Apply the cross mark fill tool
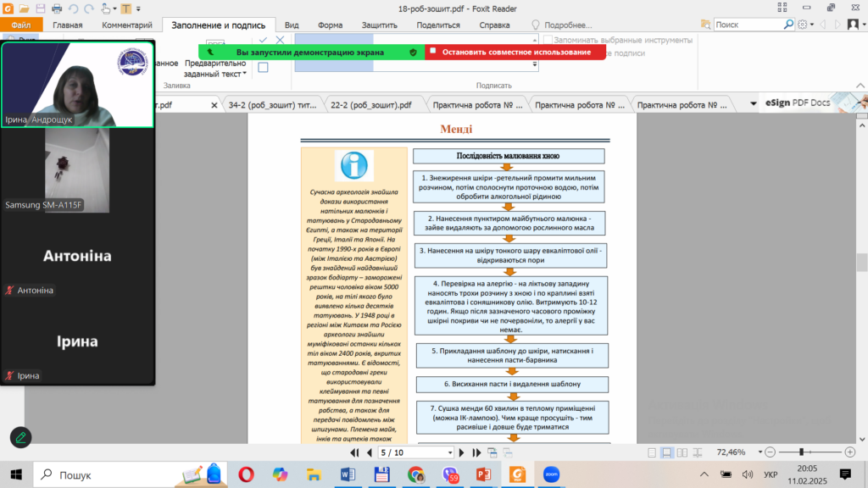The width and height of the screenshot is (868, 488). (x=280, y=40)
